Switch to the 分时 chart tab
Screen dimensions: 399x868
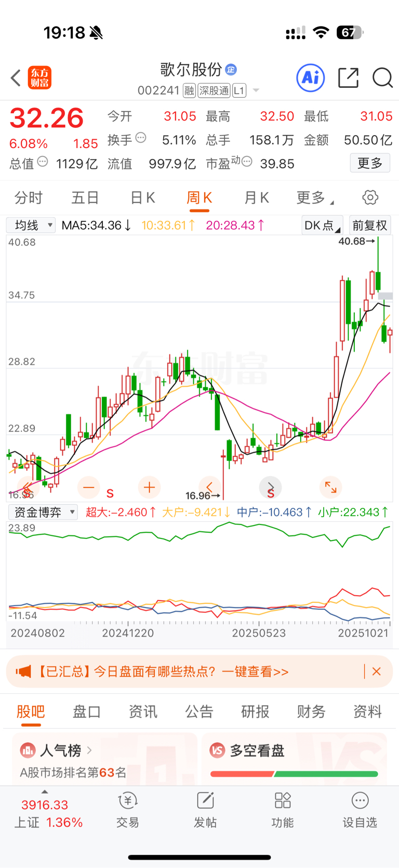click(x=29, y=198)
